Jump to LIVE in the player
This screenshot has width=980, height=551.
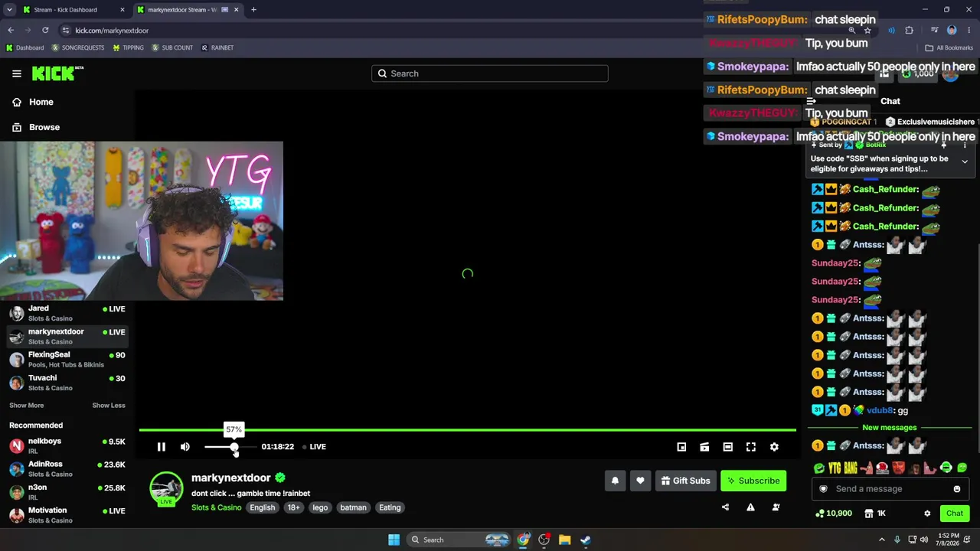point(314,447)
